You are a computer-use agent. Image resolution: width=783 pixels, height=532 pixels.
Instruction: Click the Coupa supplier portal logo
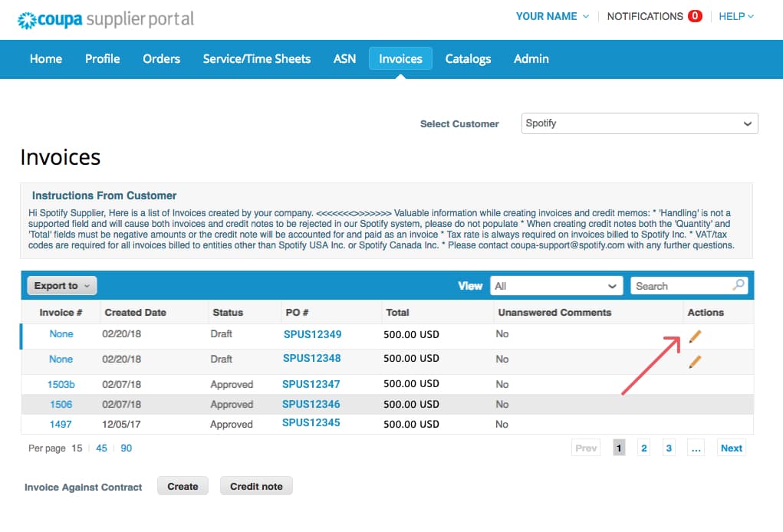tap(106, 18)
